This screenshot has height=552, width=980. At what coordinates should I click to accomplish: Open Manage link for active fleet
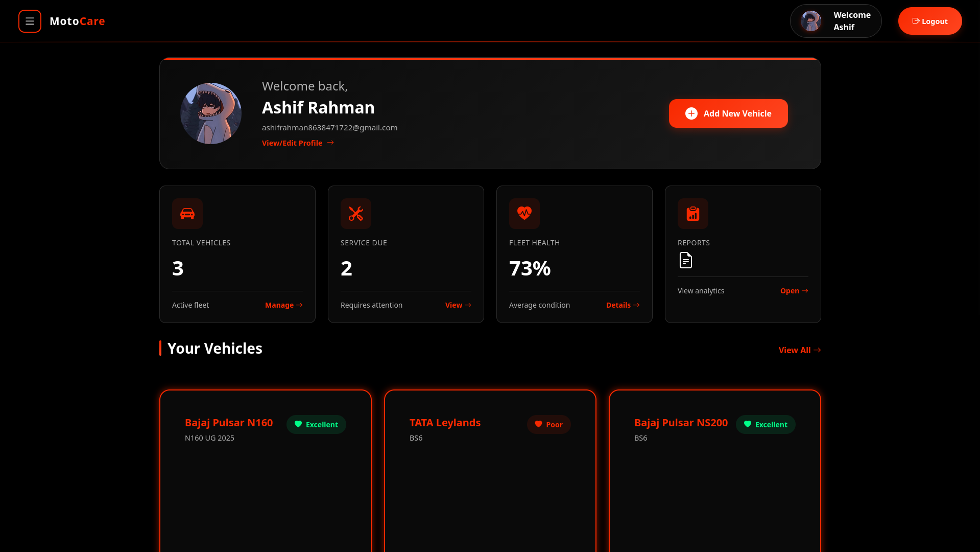coord(284,305)
